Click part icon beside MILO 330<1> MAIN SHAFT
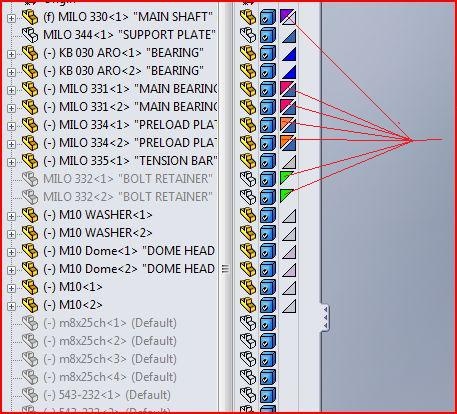The image size is (457, 414). (x=30, y=17)
